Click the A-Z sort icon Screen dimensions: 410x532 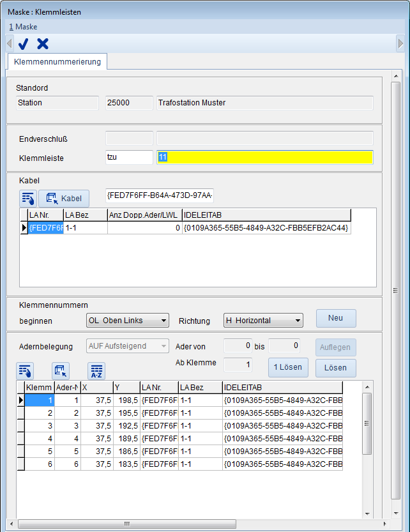pos(96,371)
